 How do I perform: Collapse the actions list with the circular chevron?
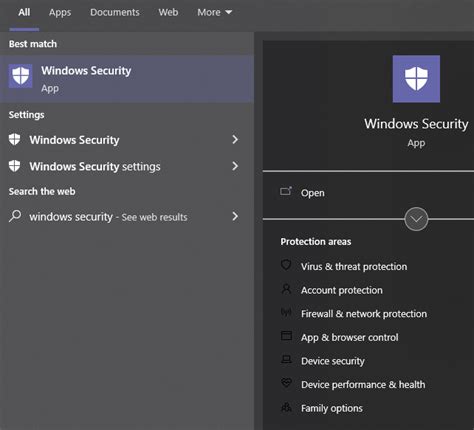pos(416,219)
